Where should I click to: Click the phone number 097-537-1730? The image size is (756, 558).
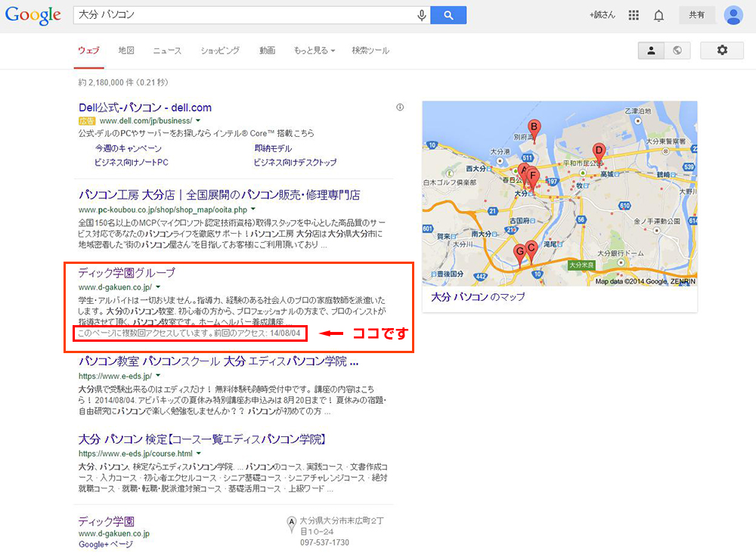coord(324,543)
